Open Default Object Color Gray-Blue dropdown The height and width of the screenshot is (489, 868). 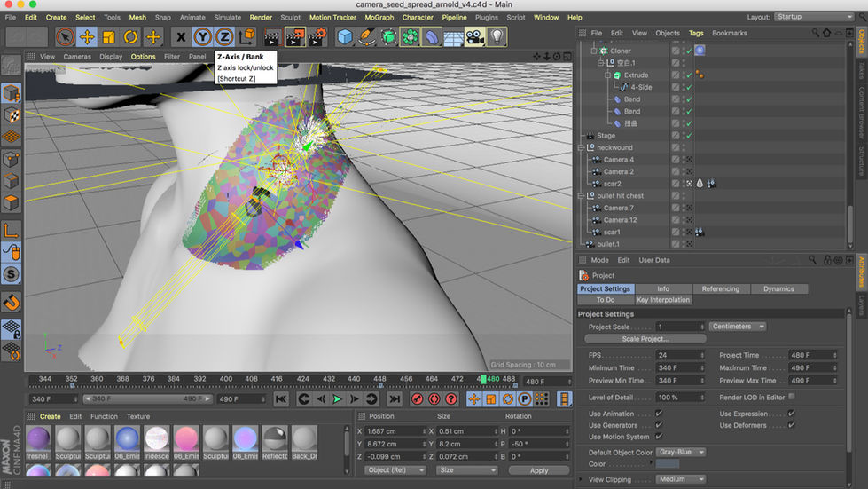[x=680, y=452]
